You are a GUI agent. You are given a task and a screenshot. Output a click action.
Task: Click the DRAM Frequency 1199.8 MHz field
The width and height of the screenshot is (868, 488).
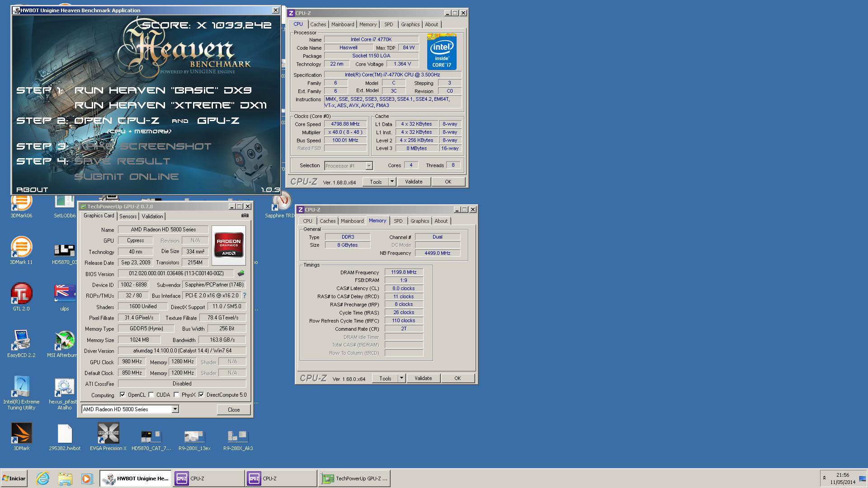404,272
